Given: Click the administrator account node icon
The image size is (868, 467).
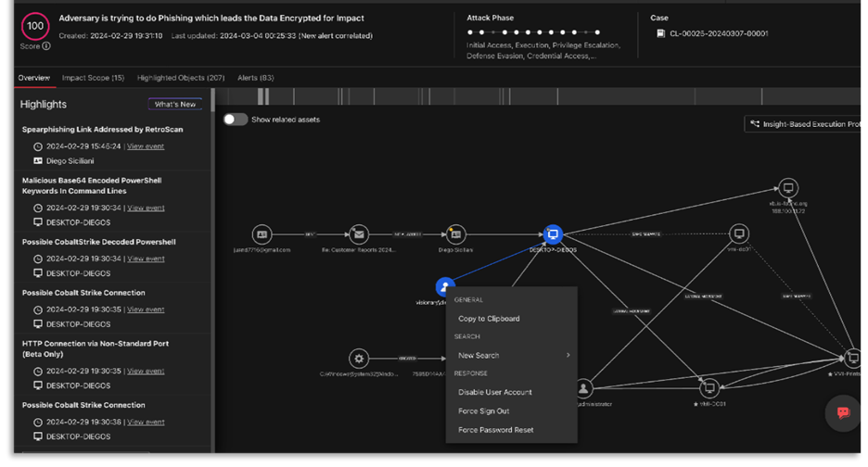Looking at the screenshot, I should [x=583, y=388].
